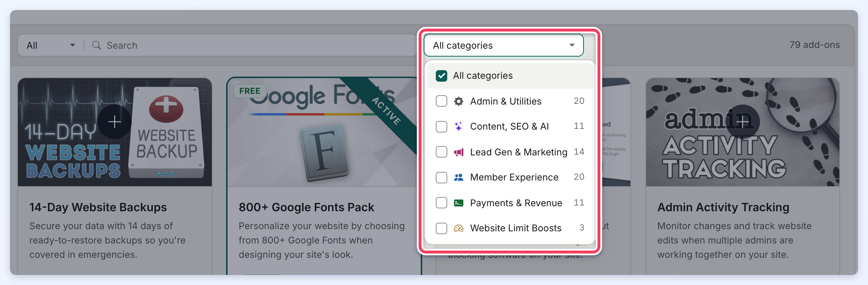Tick the Content, SEO & AI checkbox

[x=442, y=126]
